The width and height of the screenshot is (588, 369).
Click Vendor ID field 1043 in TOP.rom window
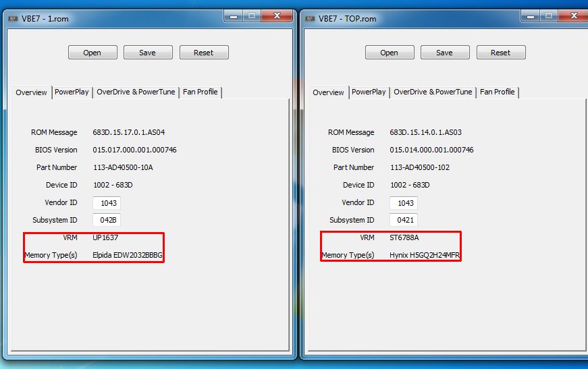click(404, 202)
